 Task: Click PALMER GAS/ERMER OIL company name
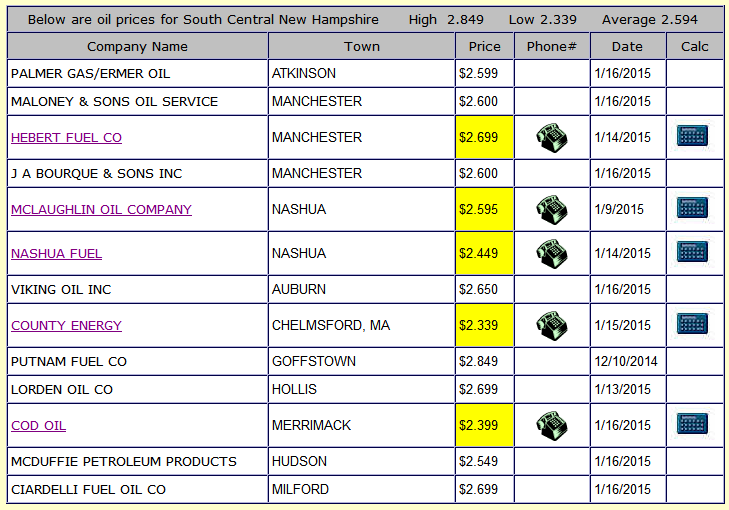(x=91, y=74)
